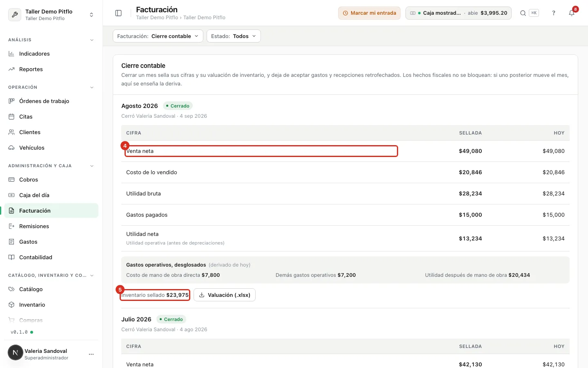Click the Cobros card icon
This screenshot has width=588, height=368.
(x=11, y=180)
